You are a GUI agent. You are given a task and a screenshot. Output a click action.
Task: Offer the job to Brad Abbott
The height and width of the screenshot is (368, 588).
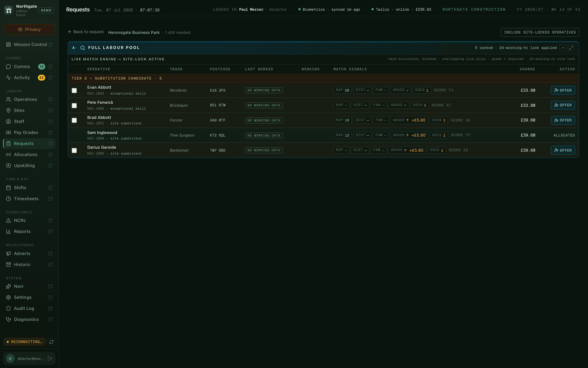click(x=563, y=120)
